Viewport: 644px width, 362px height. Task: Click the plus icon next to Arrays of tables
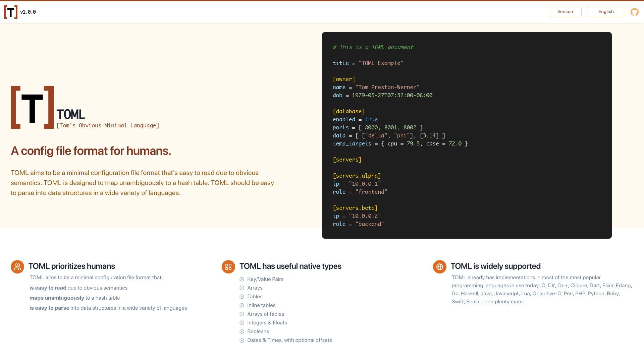click(x=242, y=314)
